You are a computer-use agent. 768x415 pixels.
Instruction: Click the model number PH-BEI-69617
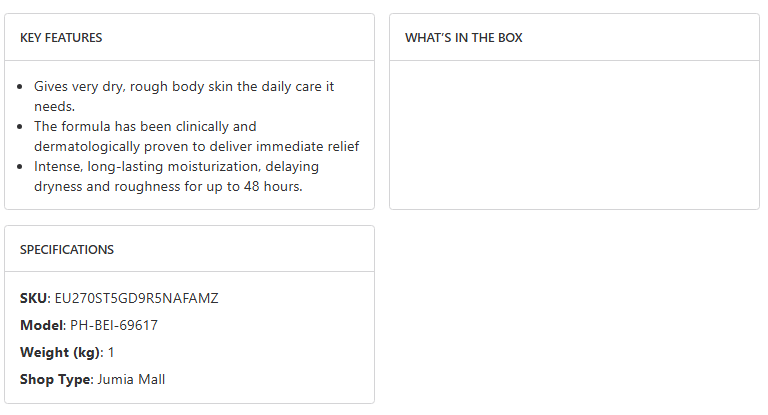coord(114,325)
